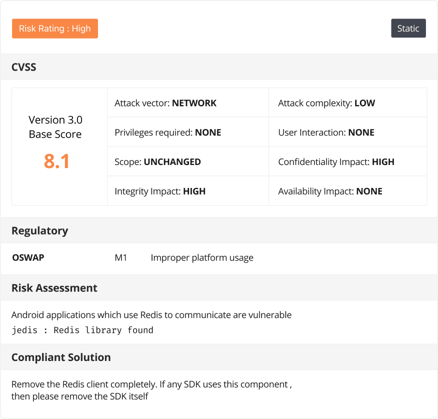Select the CVSS section header

219,67
